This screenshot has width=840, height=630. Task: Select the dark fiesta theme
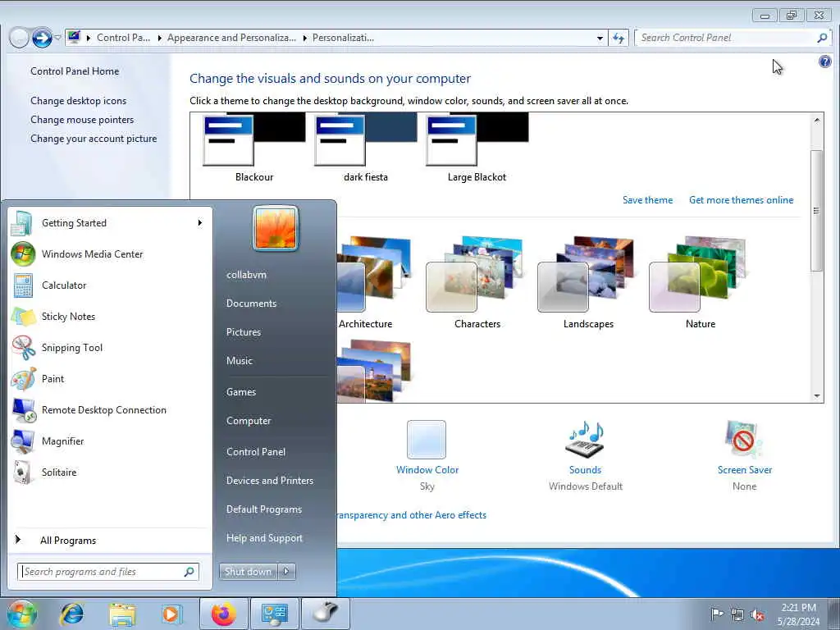tap(365, 148)
